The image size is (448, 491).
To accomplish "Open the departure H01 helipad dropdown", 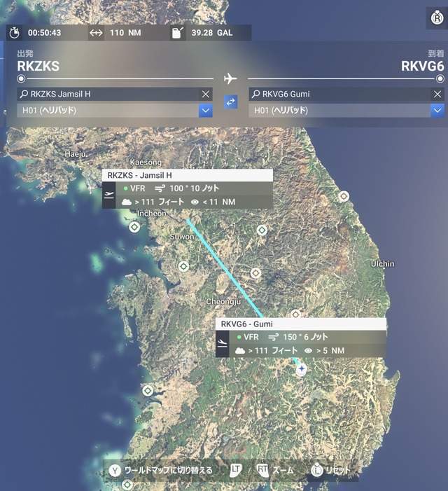I will [206, 111].
